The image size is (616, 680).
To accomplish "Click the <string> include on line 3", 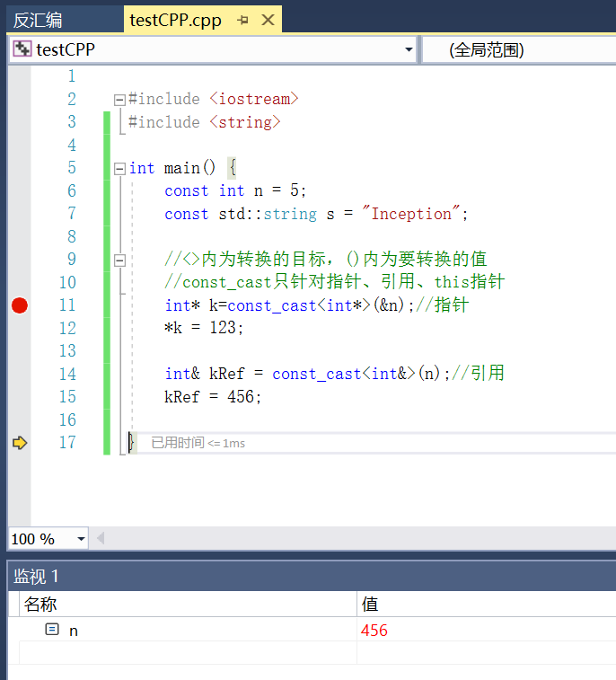I will pyautogui.click(x=245, y=122).
